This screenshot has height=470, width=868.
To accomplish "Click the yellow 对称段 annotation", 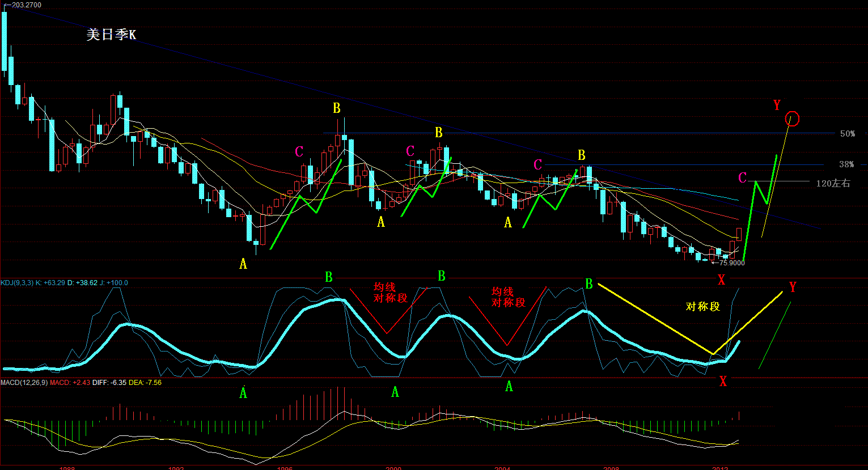I will coord(703,306).
